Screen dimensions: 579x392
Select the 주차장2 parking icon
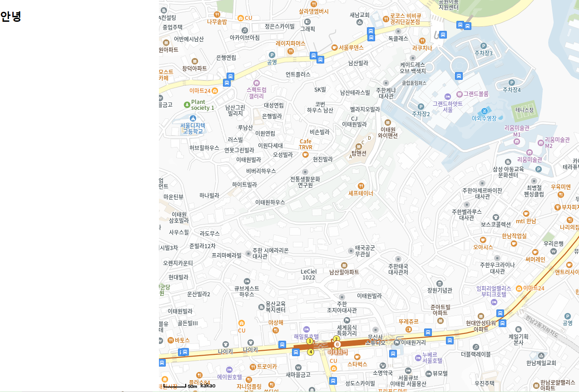point(421,107)
